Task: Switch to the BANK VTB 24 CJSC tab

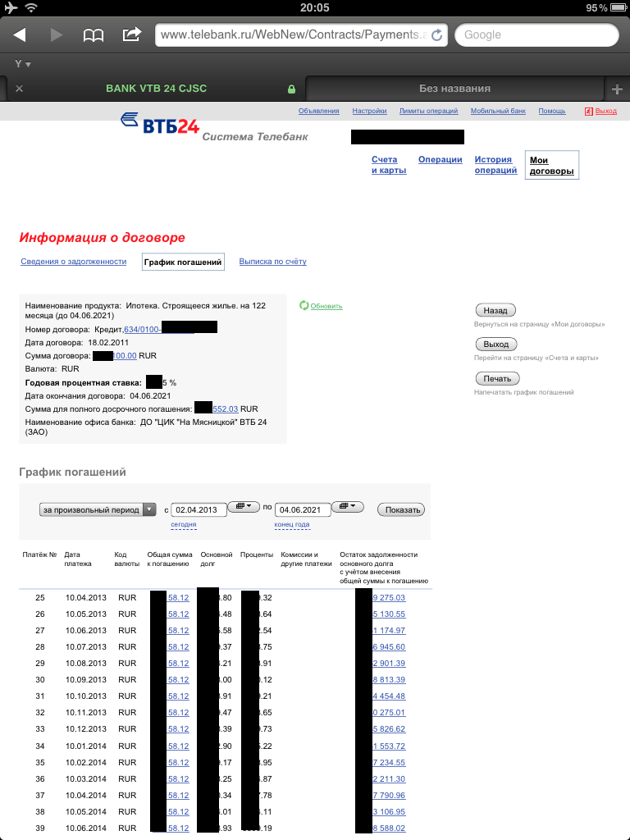Action: point(156,89)
